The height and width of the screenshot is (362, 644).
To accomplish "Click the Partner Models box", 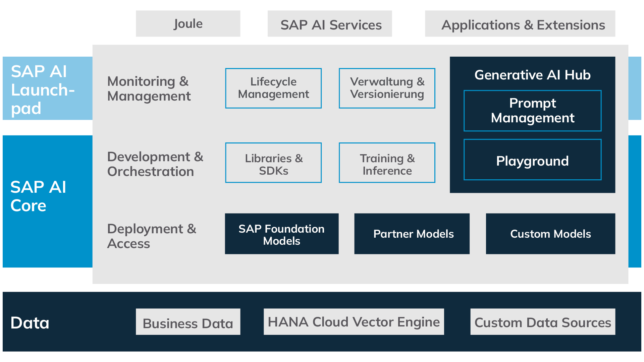I will click(412, 234).
